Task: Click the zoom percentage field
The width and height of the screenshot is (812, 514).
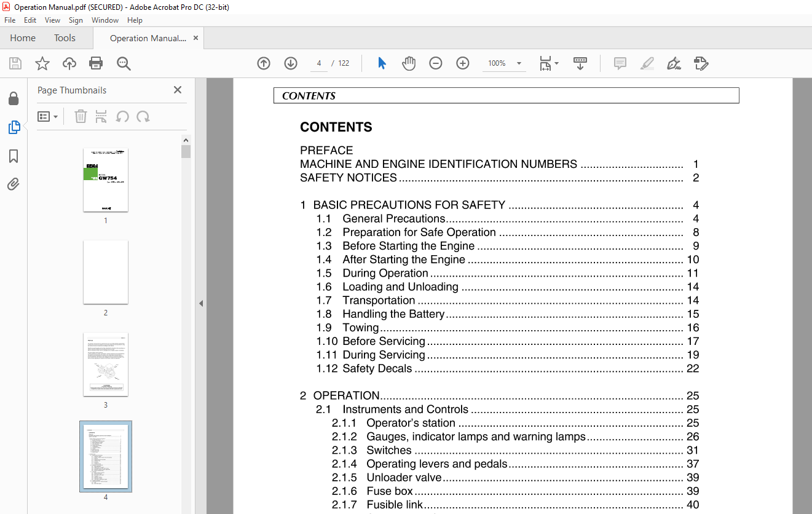Action: point(497,63)
